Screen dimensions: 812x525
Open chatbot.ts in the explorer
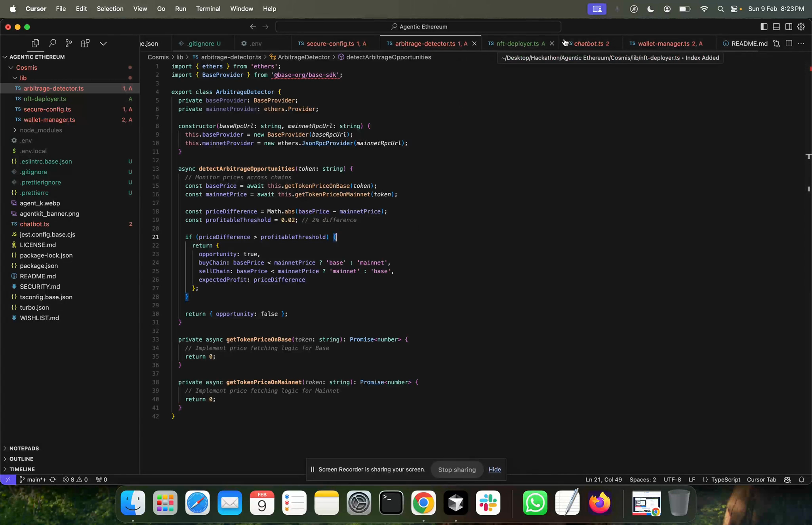point(70,224)
